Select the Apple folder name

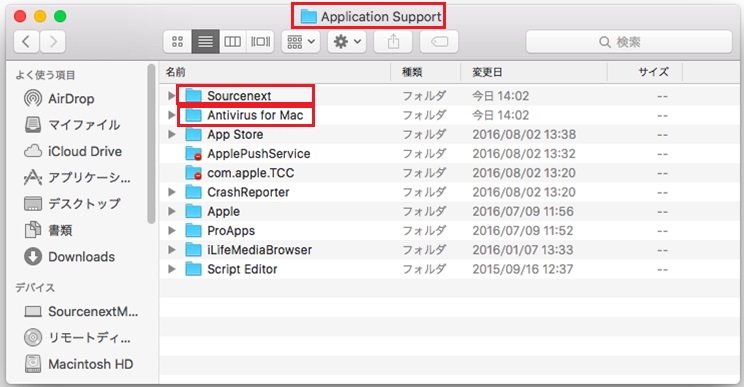[x=223, y=212]
